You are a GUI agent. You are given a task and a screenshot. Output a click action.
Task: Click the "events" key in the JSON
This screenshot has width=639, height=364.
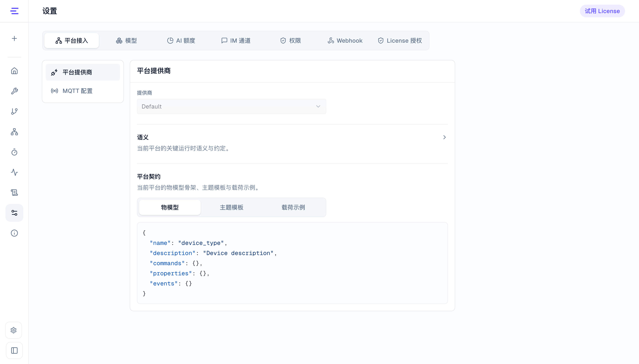(164, 284)
